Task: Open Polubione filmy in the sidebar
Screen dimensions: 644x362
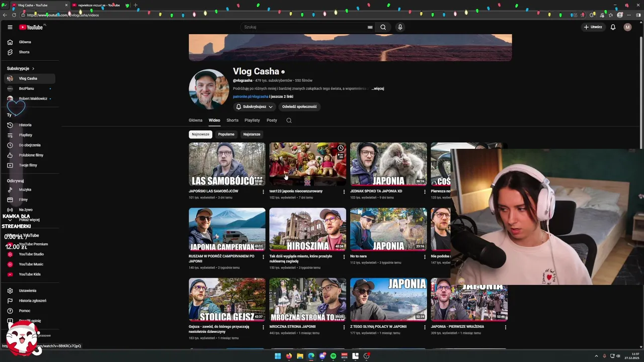Action: pos(30,155)
